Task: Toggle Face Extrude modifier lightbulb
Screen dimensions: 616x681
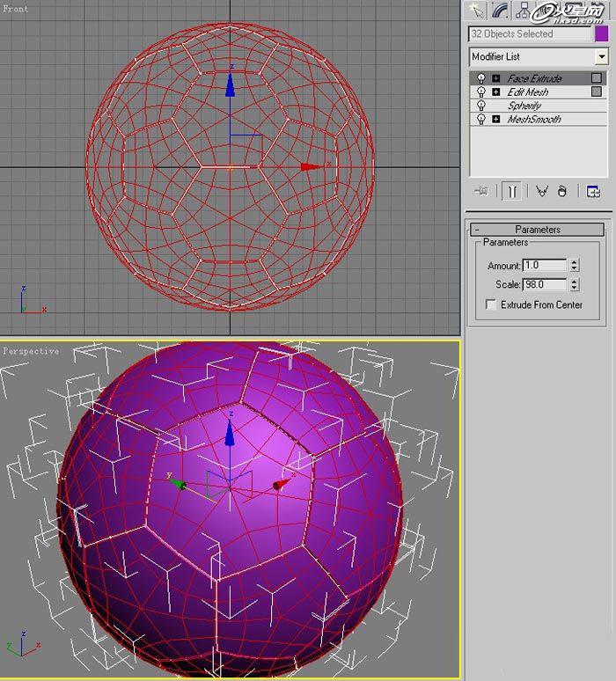Action: [x=481, y=78]
